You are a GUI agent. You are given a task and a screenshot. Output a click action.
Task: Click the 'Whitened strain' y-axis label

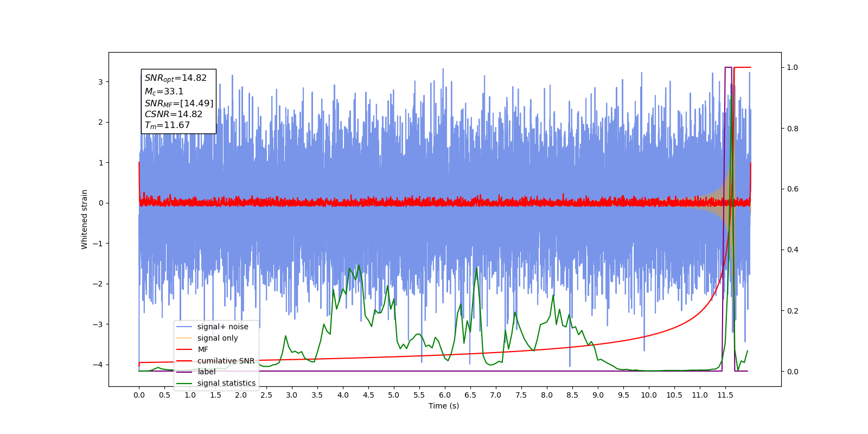coord(85,219)
